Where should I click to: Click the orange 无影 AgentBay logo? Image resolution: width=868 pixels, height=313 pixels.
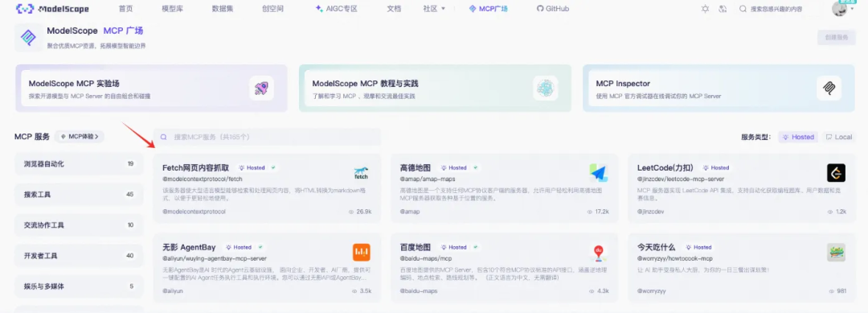362,253
